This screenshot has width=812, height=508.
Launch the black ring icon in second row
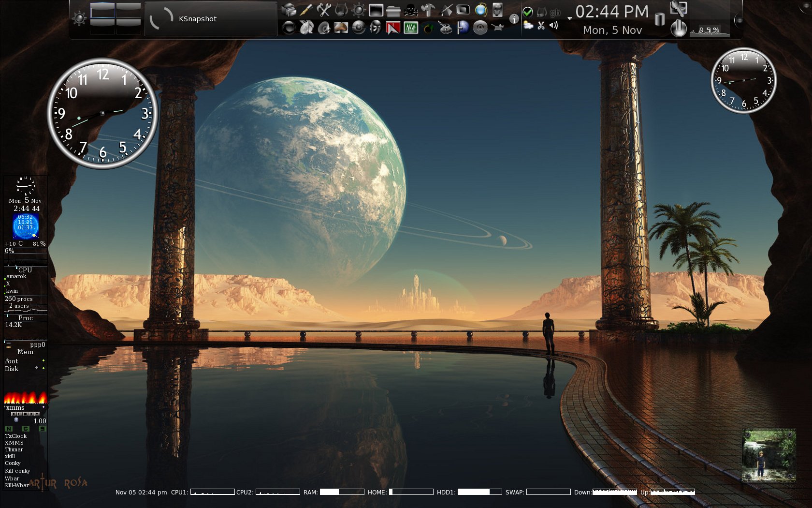(289, 28)
